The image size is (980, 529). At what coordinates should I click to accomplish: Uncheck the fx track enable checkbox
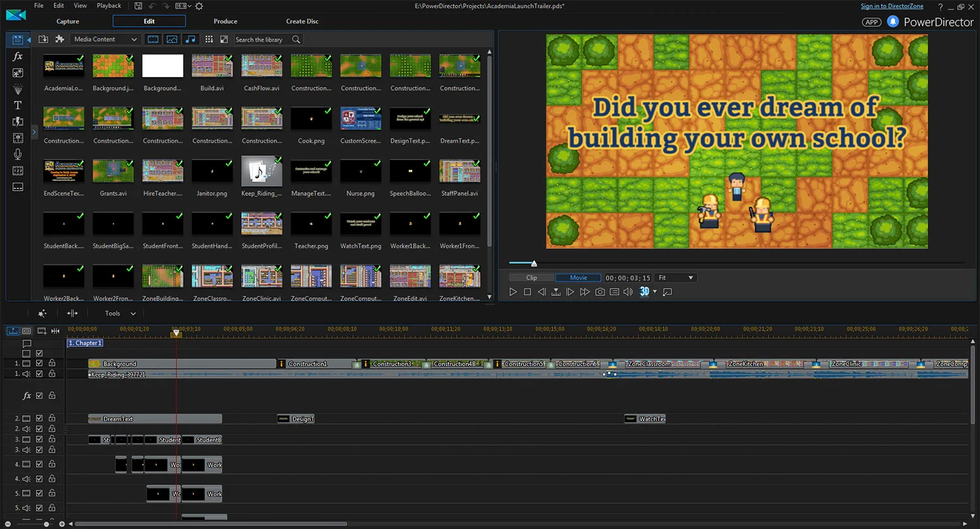tap(39, 396)
